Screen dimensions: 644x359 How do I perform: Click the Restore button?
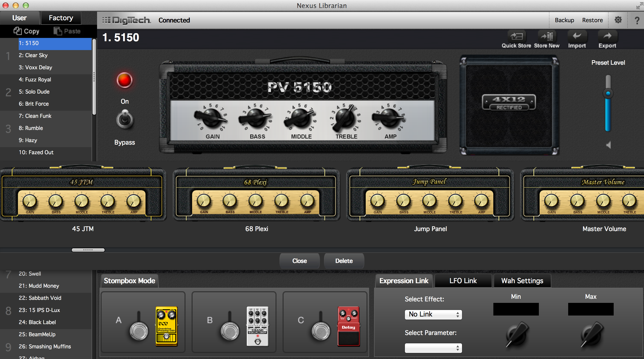[592, 20]
